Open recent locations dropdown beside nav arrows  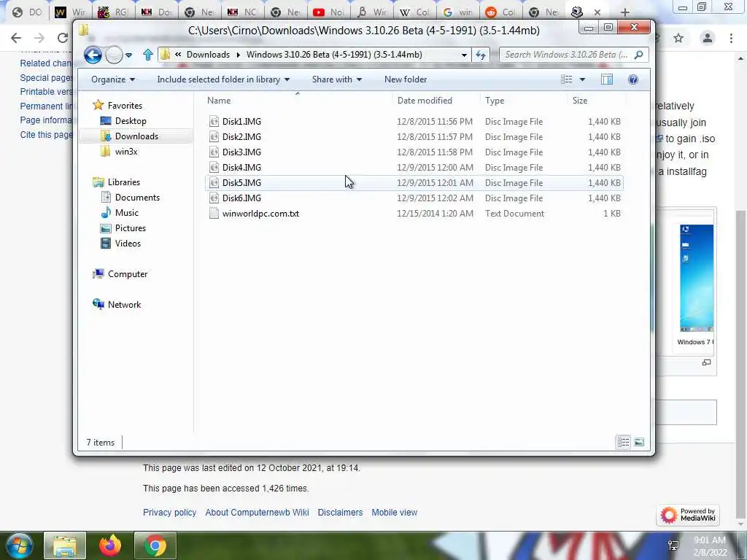coord(128,55)
